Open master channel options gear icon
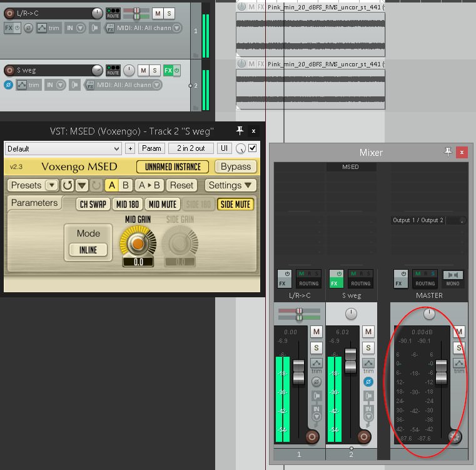 click(x=455, y=437)
